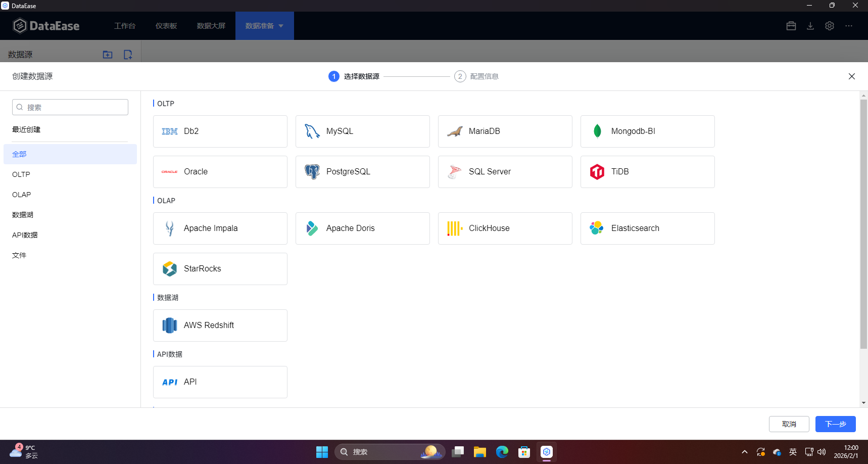This screenshot has height=464, width=868.
Task: Open the more options ellipsis in header
Action: click(849, 26)
